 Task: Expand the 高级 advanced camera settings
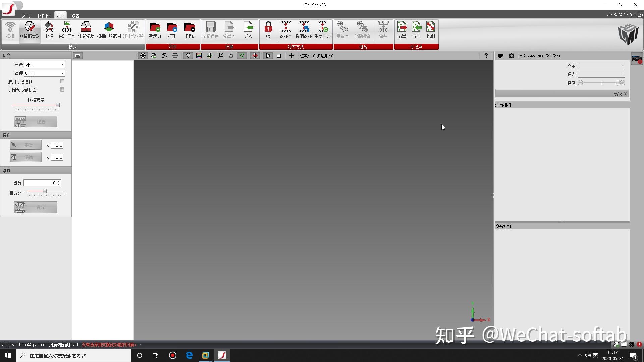click(619, 93)
